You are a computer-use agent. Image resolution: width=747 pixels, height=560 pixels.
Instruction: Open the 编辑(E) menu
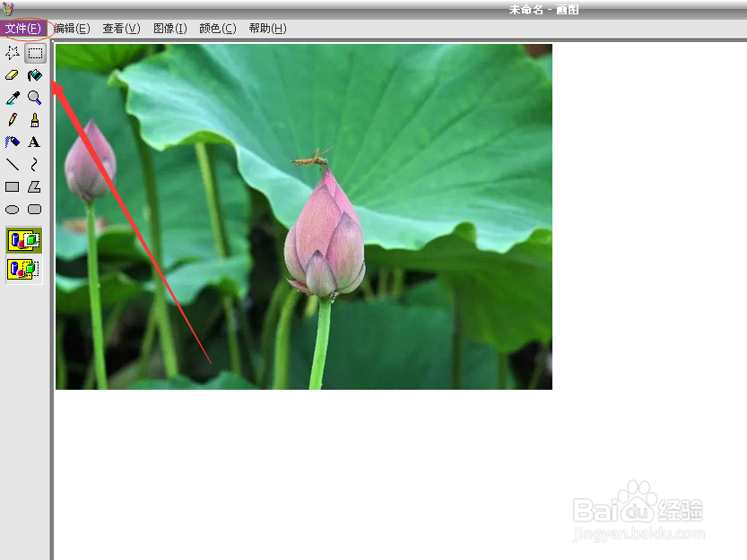click(x=72, y=29)
